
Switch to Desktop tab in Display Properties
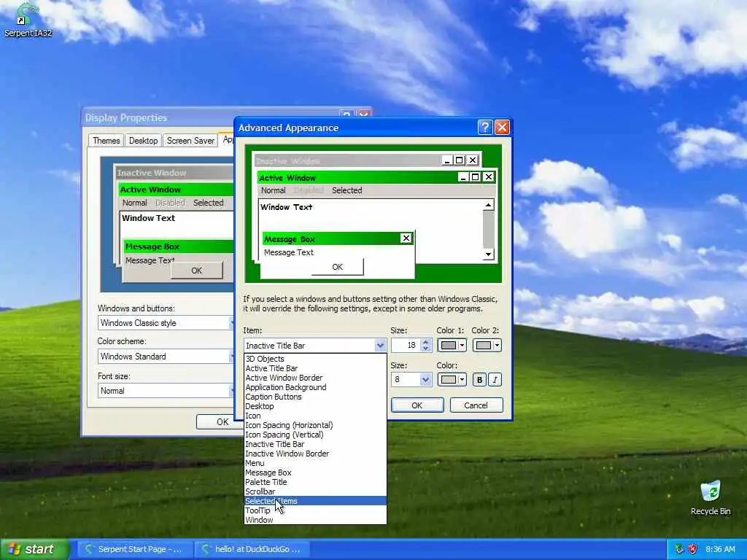coord(144,141)
